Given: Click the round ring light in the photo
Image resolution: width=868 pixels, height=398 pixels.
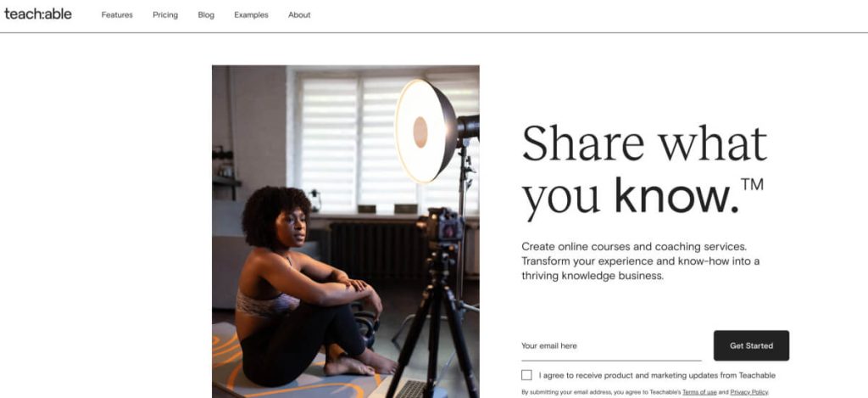Looking at the screenshot, I should pos(426,132).
